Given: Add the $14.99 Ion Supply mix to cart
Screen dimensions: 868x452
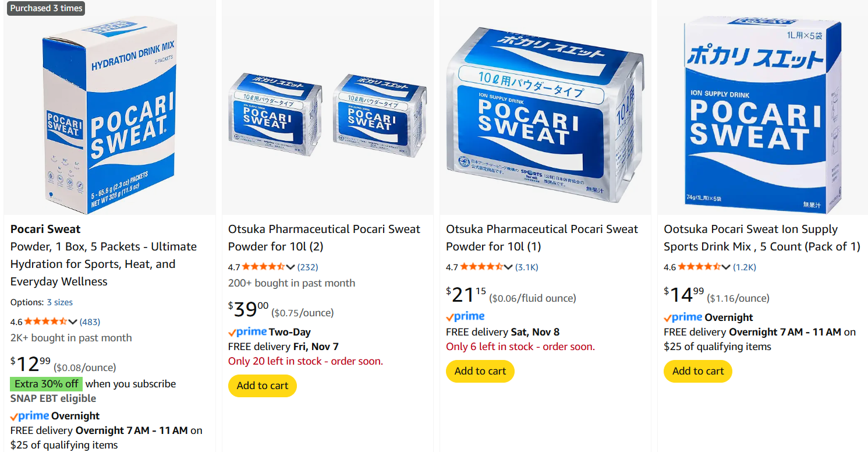Looking at the screenshot, I should click(x=698, y=371).
